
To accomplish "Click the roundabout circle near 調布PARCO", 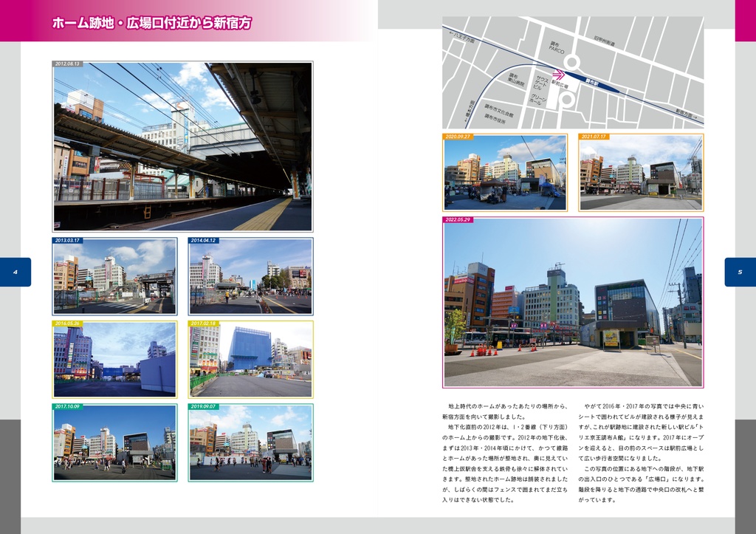I will tap(572, 61).
